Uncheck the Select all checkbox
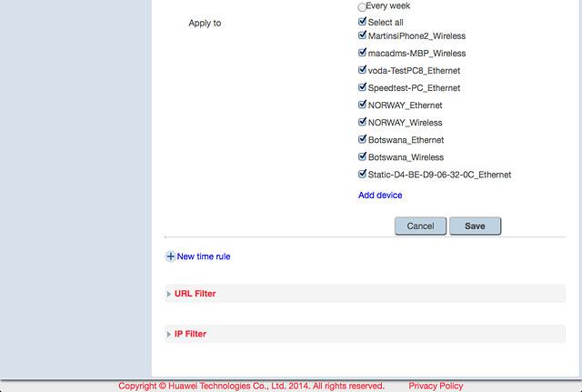Screen dimensions: 582x392 (x=362, y=22)
